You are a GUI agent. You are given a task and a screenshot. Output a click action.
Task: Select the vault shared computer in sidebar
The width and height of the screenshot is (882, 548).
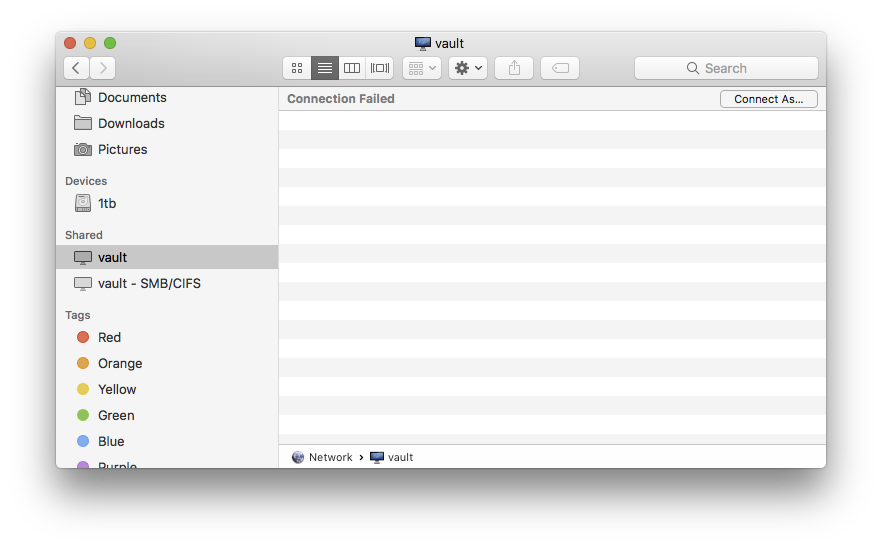[166, 257]
